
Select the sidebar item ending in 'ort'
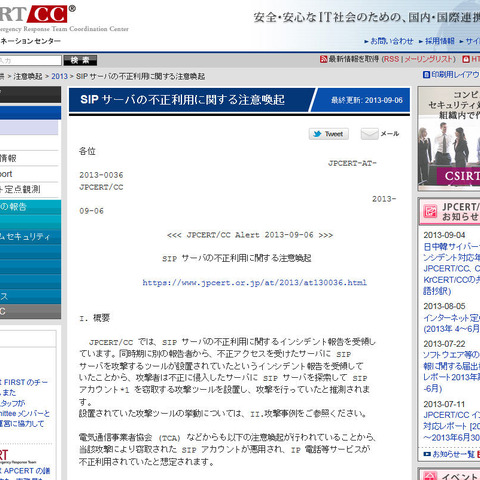point(29,174)
